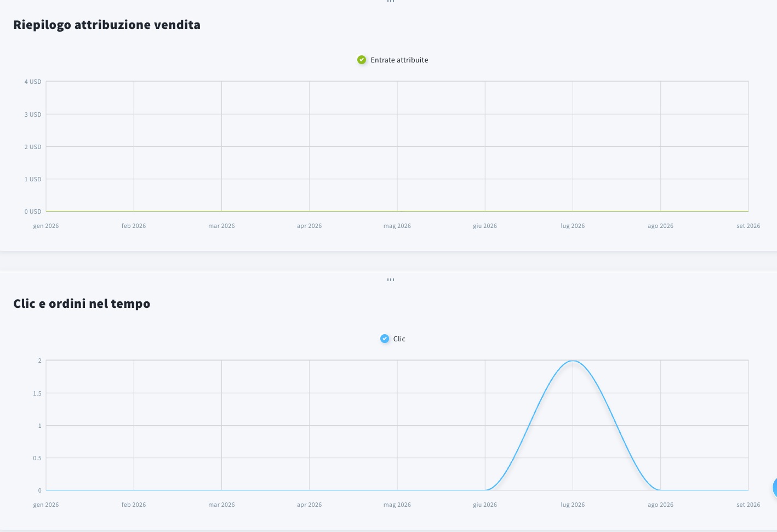Image resolution: width=777 pixels, height=532 pixels.
Task: Select the "Riepilogo attribuzione vendita" heading
Action: coord(107,25)
